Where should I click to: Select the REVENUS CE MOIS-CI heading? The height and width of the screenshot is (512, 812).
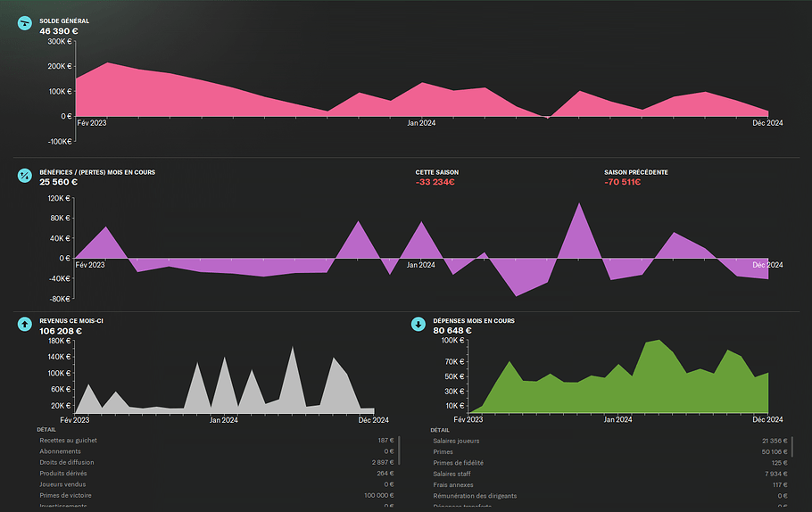[x=71, y=321]
